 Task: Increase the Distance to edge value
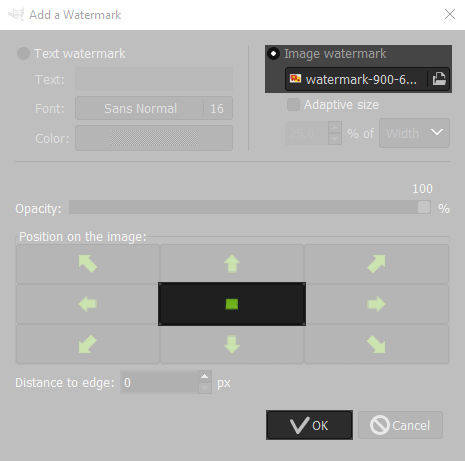pyautogui.click(x=205, y=377)
